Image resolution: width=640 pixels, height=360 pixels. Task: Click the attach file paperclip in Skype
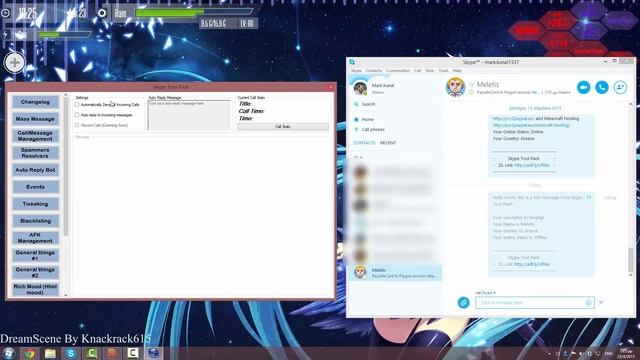click(x=463, y=302)
